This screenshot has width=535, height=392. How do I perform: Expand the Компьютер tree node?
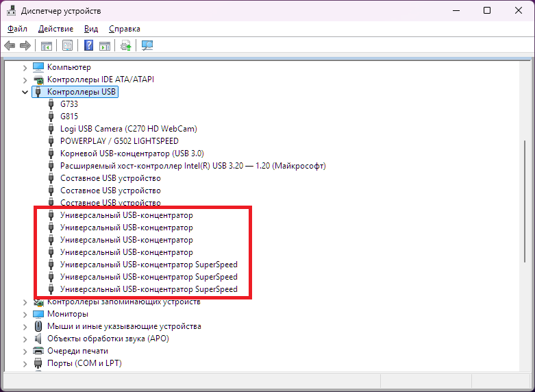pyautogui.click(x=25, y=67)
